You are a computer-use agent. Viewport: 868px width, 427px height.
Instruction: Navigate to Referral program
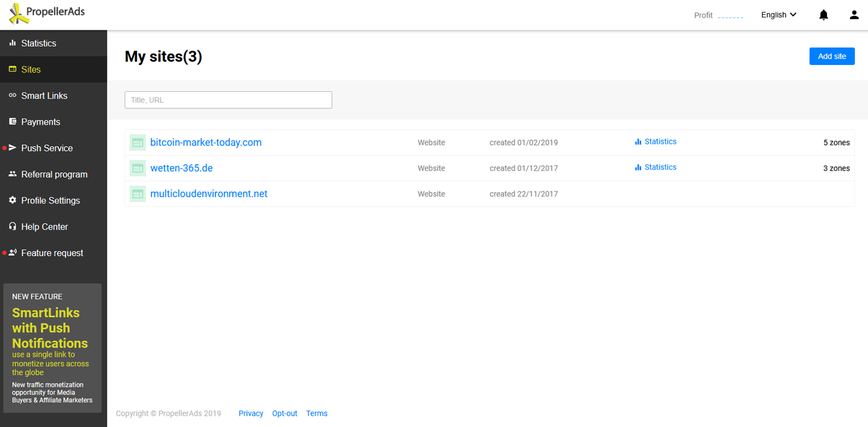(54, 174)
